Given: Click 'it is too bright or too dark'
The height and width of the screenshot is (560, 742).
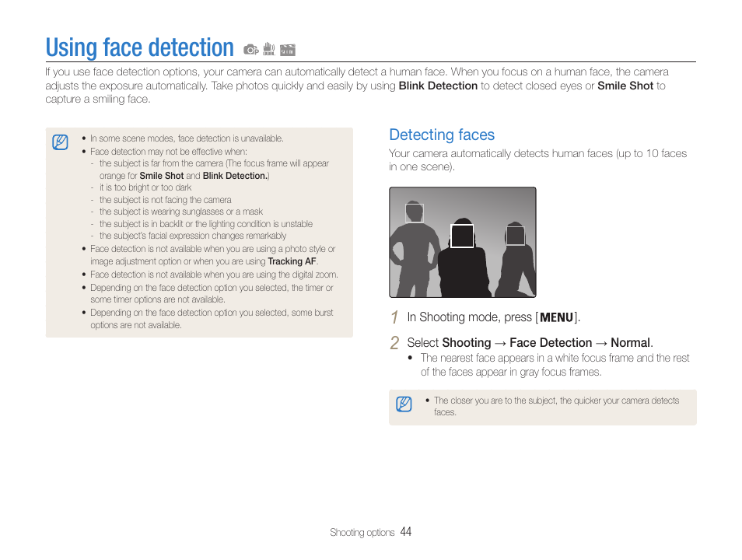Looking at the screenshot, I should [145, 187].
